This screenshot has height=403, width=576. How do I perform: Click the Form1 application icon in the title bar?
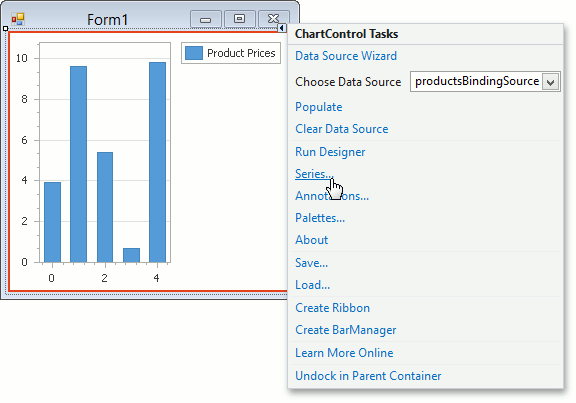point(18,19)
